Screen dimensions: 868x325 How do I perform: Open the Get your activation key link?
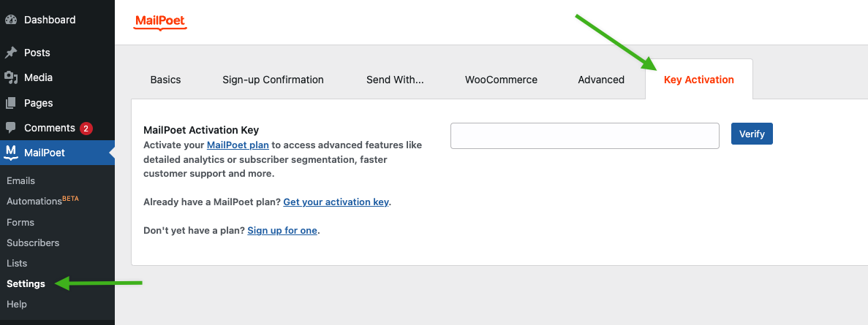(336, 202)
